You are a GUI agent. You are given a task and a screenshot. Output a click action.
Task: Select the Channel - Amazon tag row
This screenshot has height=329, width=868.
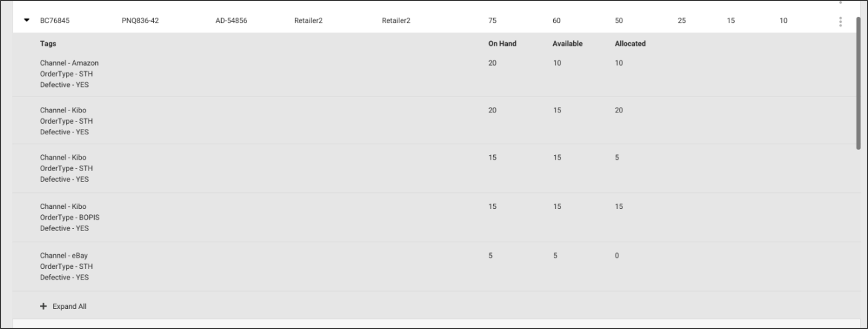(x=69, y=63)
